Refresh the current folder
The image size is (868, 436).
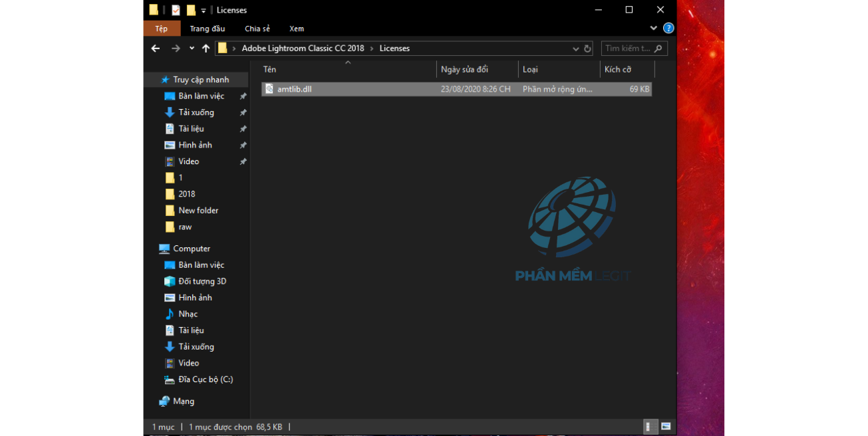click(588, 49)
